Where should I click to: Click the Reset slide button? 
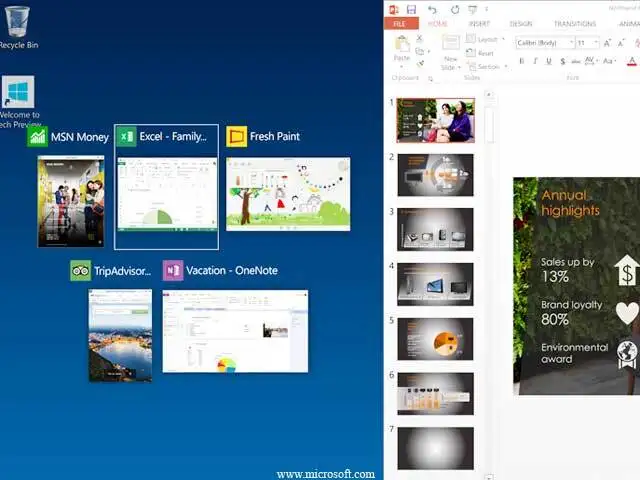[x=480, y=53]
